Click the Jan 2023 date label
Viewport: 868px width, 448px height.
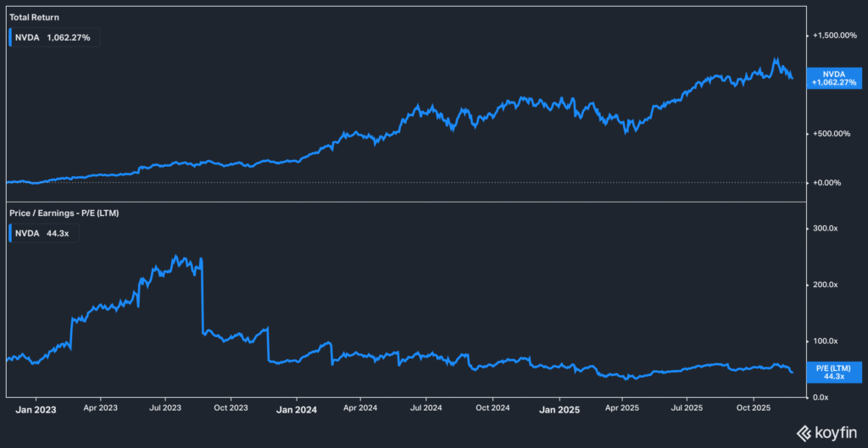click(36, 410)
